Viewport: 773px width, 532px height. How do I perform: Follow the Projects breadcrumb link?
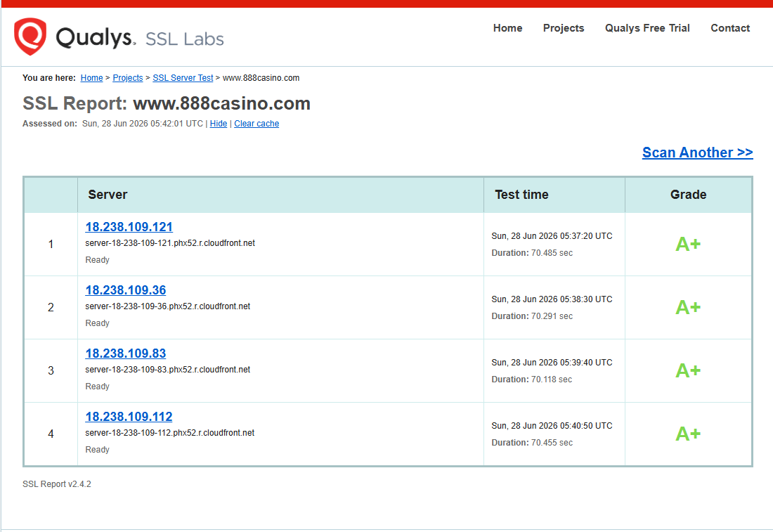click(x=128, y=78)
